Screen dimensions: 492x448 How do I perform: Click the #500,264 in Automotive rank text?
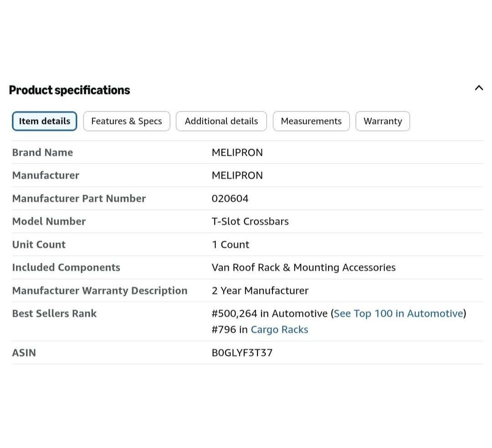point(270,314)
